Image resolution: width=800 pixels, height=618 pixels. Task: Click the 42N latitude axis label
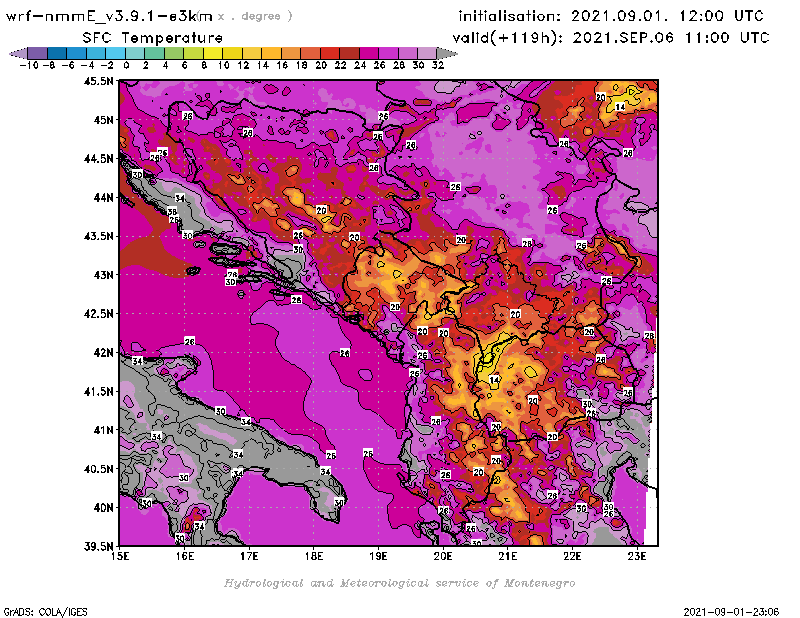tap(103, 353)
